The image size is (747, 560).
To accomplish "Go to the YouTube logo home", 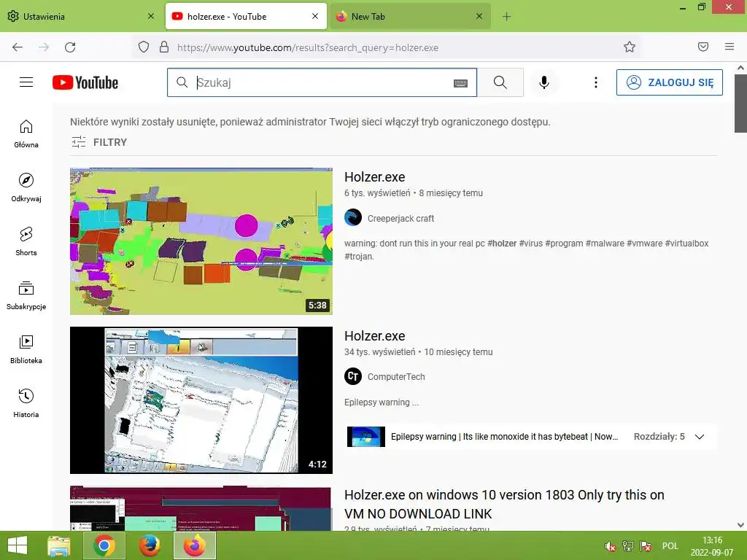I will click(x=85, y=82).
